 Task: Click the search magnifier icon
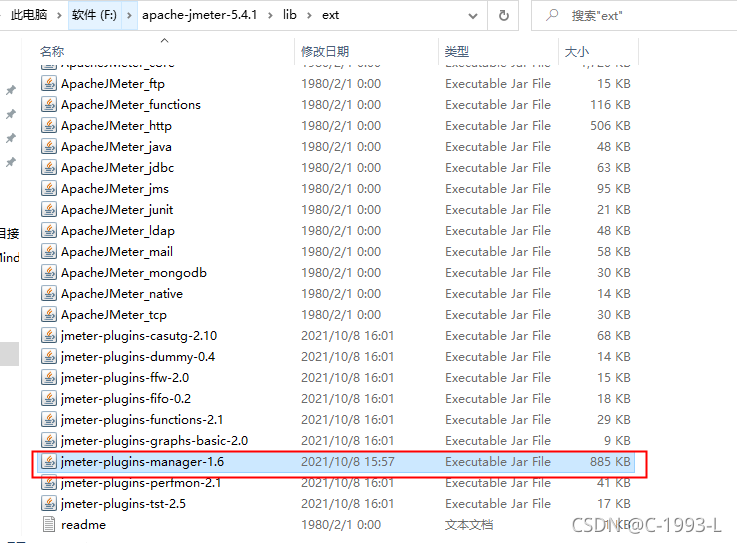552,15
